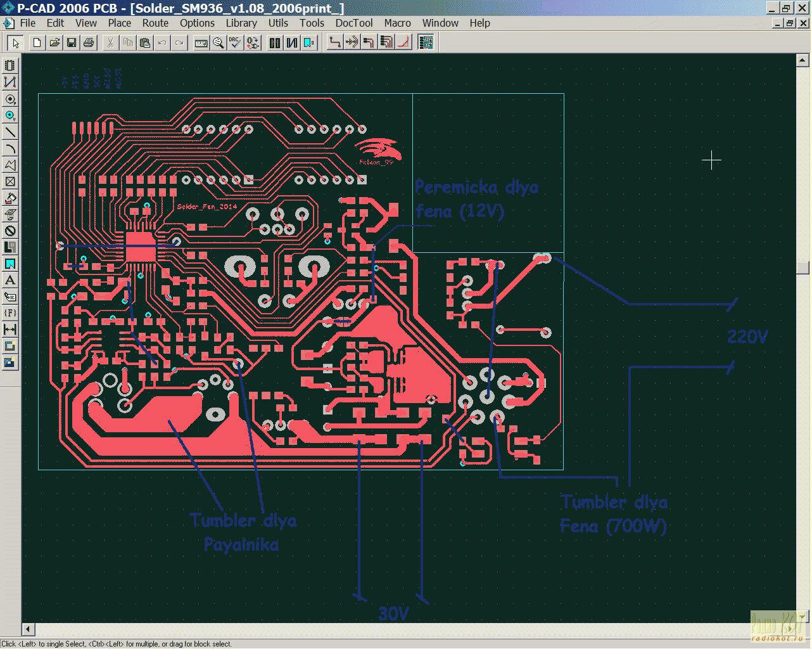
Task: Click the Print toolbar icon
Action: click(x=89, y=42)
